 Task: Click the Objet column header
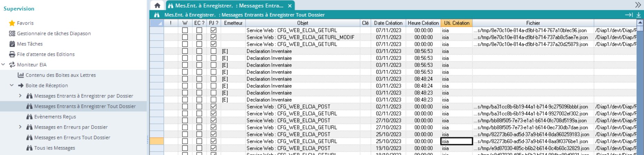(303, 23)
